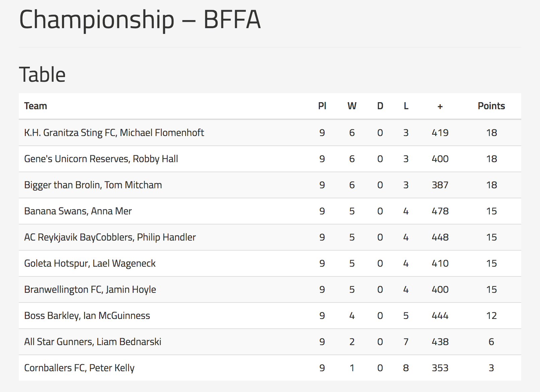Click the Team column header
Screen dimensions: 540x392
coord(36,106)
